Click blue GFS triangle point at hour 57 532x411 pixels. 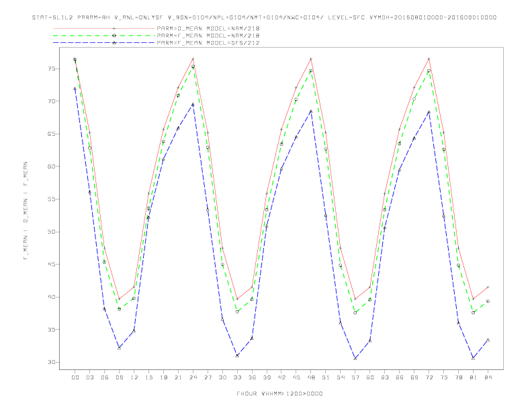tap(355, 359)
